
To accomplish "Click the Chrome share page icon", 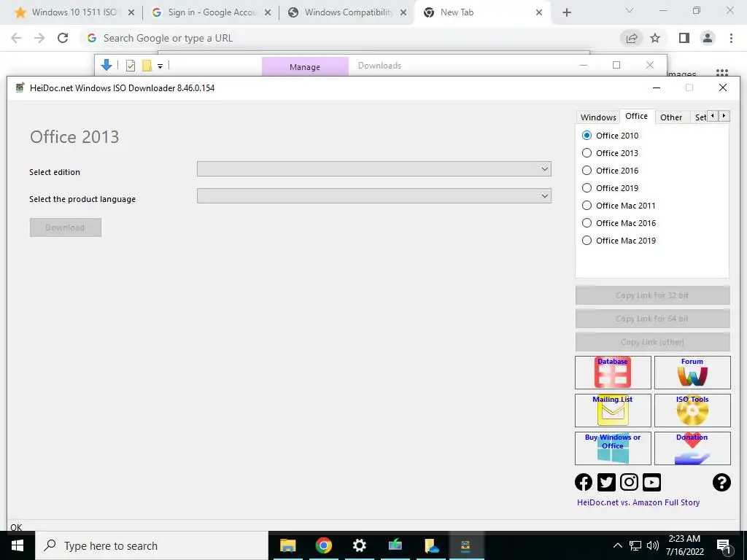I will (631, 38).
